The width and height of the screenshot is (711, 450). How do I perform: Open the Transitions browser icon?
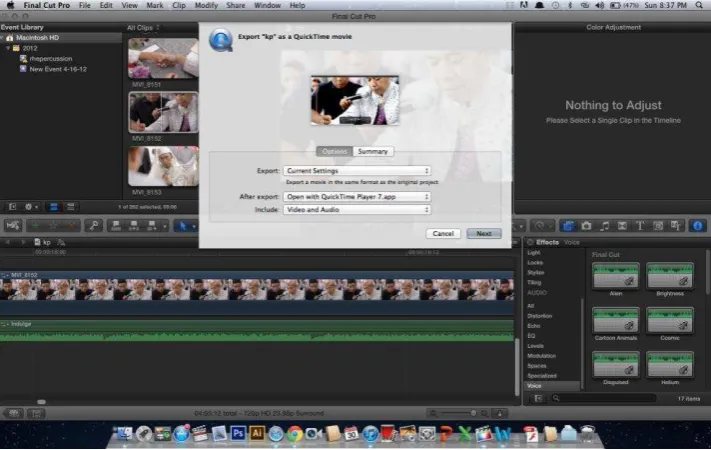click(622, 225)
